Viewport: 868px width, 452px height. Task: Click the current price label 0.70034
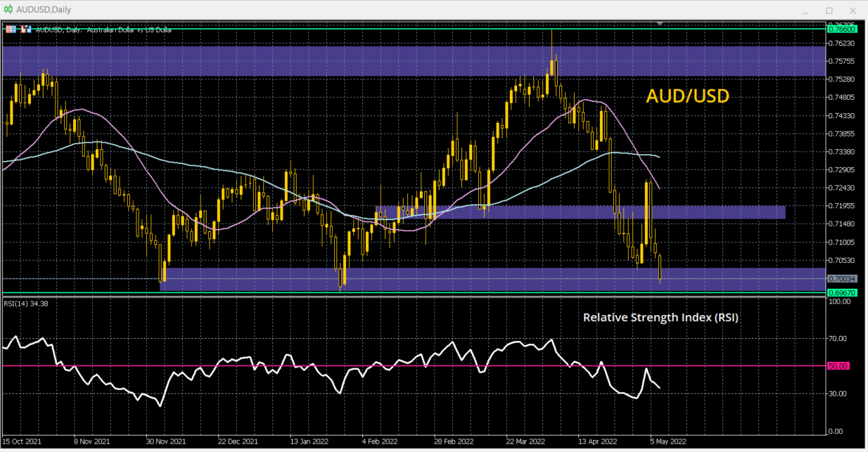pos(841,279)
